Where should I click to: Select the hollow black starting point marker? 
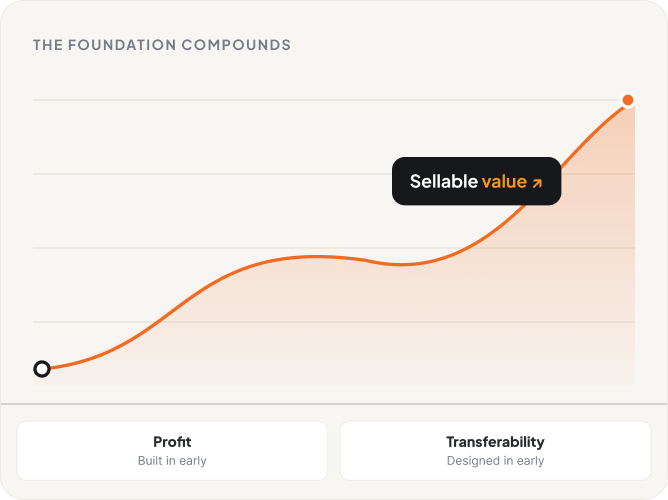pyautogui.click(x=42, y=369)
